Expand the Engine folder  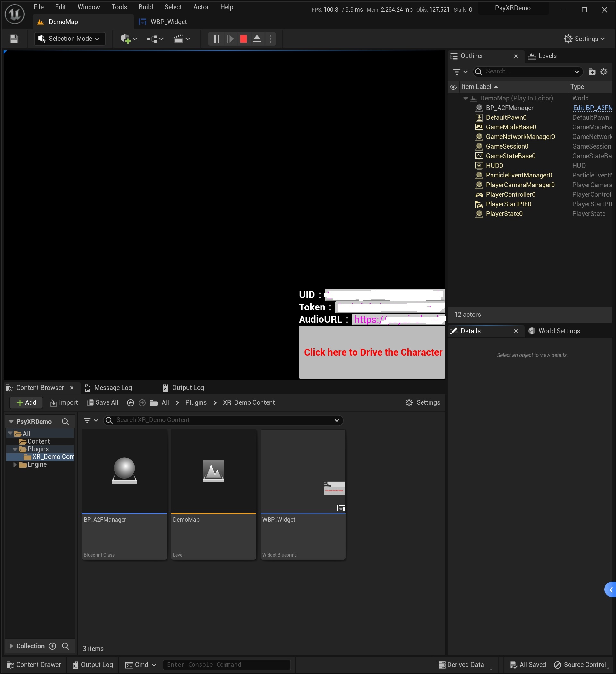pos(15,465)
